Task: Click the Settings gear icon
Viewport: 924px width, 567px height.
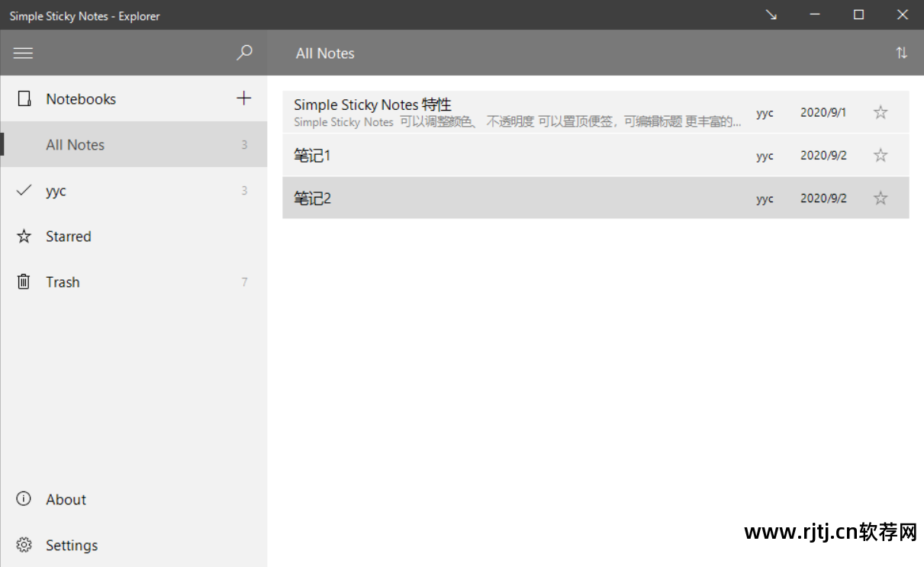Action: (24, 545)
